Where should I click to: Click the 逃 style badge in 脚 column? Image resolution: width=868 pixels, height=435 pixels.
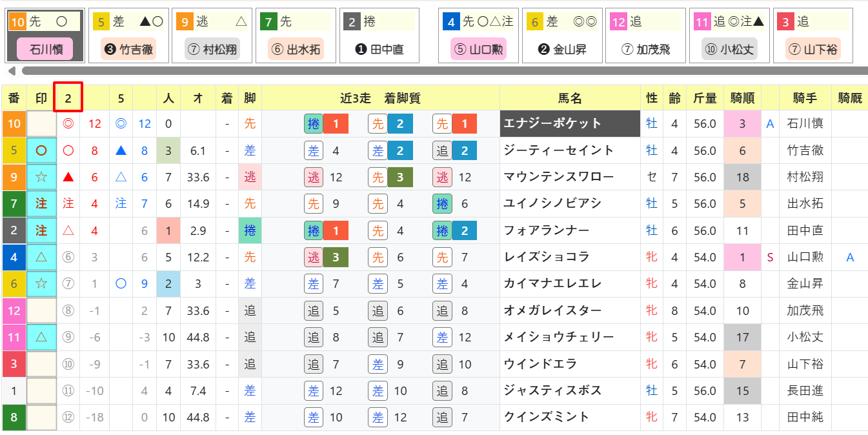pyautogui.click(x=250, y=177)
